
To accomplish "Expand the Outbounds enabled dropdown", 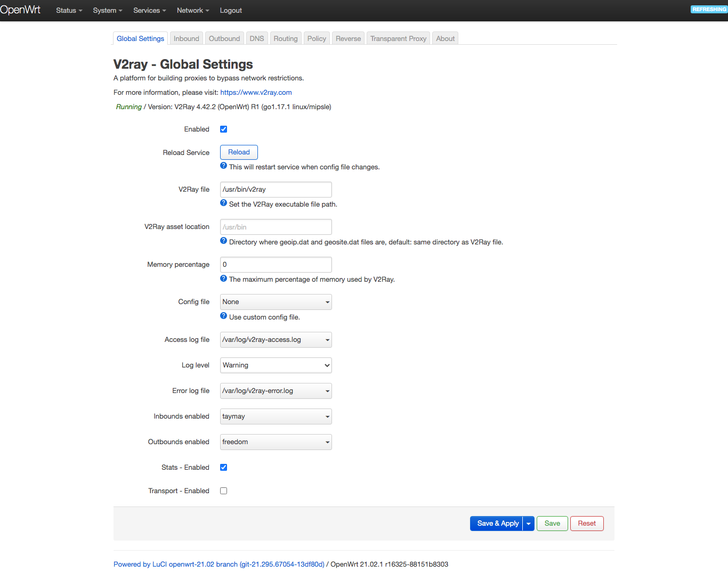I will [276, 442].
